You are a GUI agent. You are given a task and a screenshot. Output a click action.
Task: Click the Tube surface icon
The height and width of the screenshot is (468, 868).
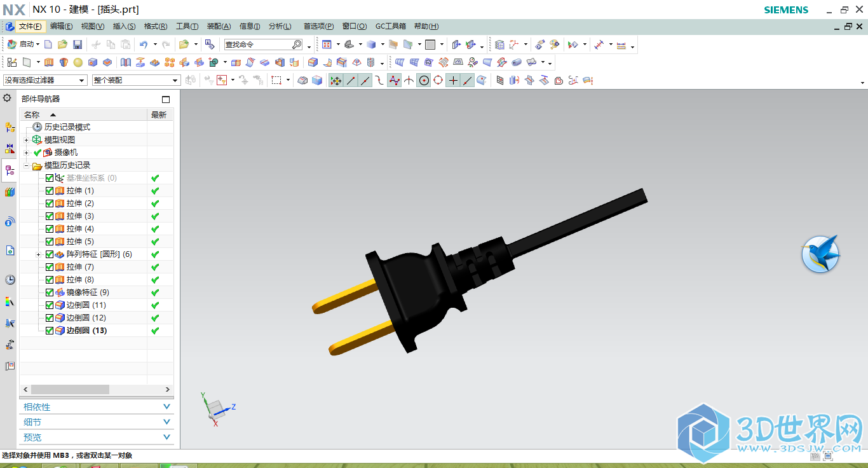pyautogui.click(x=516, y=62)
